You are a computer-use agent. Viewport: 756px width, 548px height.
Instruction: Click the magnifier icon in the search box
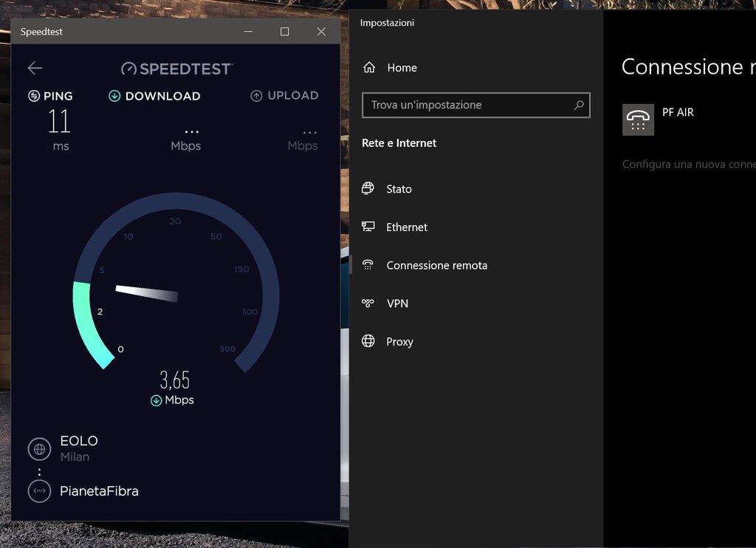click(x=579, y=105)
